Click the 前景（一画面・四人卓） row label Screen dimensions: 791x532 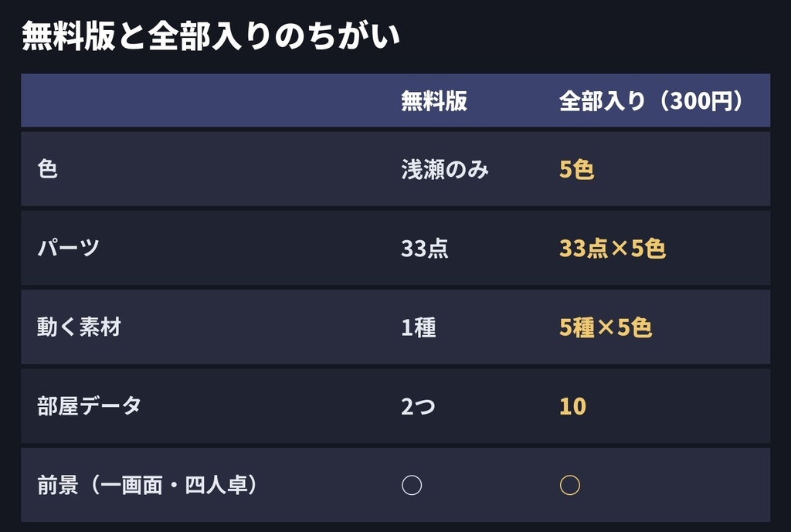click(x=148, y=485)
